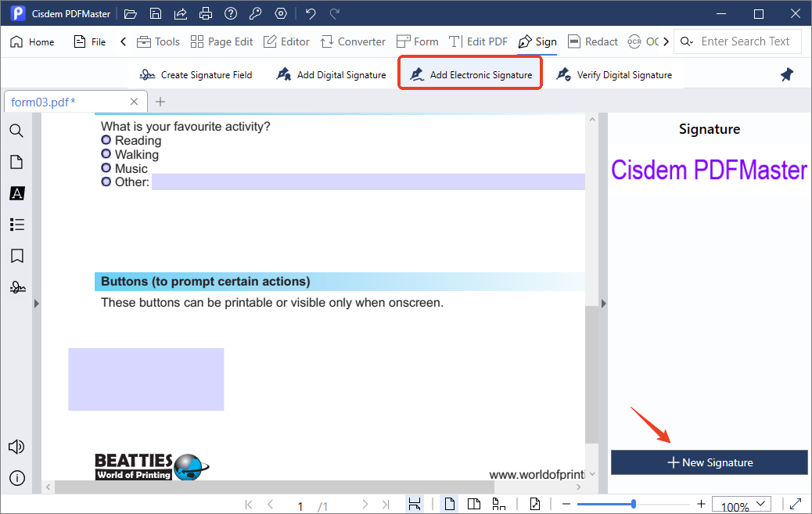Screen dimensions: 812x514
Task: Enter full screen with the expand arrows icon
Action: [796, 504]
